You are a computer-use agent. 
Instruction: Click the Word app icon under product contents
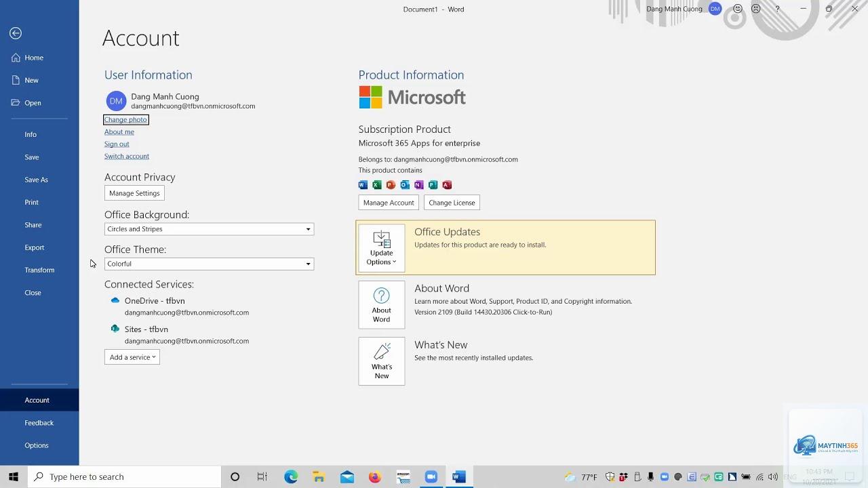[363, 185]
